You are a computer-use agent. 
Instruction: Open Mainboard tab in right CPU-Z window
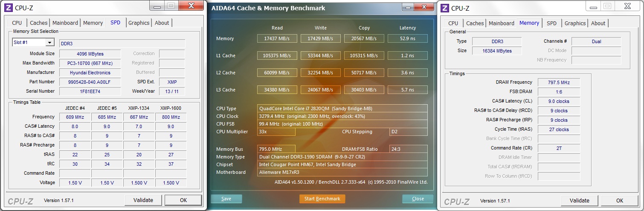(x=502, y=23)
